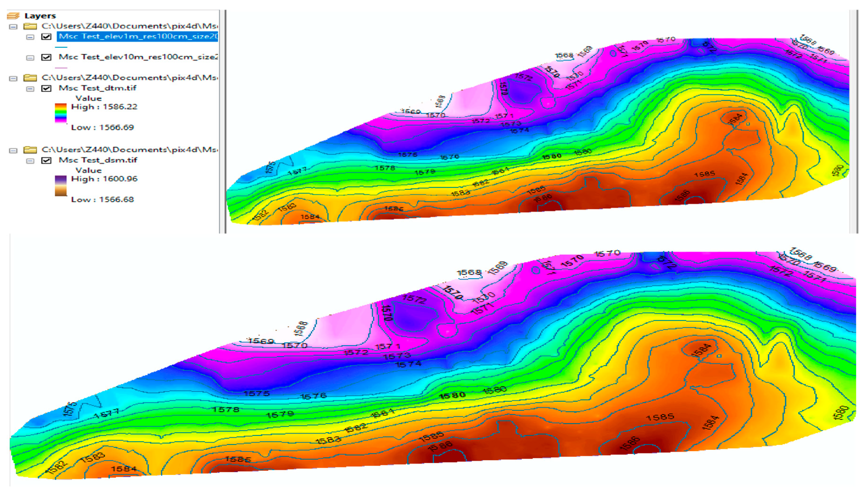The width and height of the screenshot is (868, 487).
Task: Hide the Msc Test_dtm.tif layer
Action: pyautogui.click(x=46, y=88)
